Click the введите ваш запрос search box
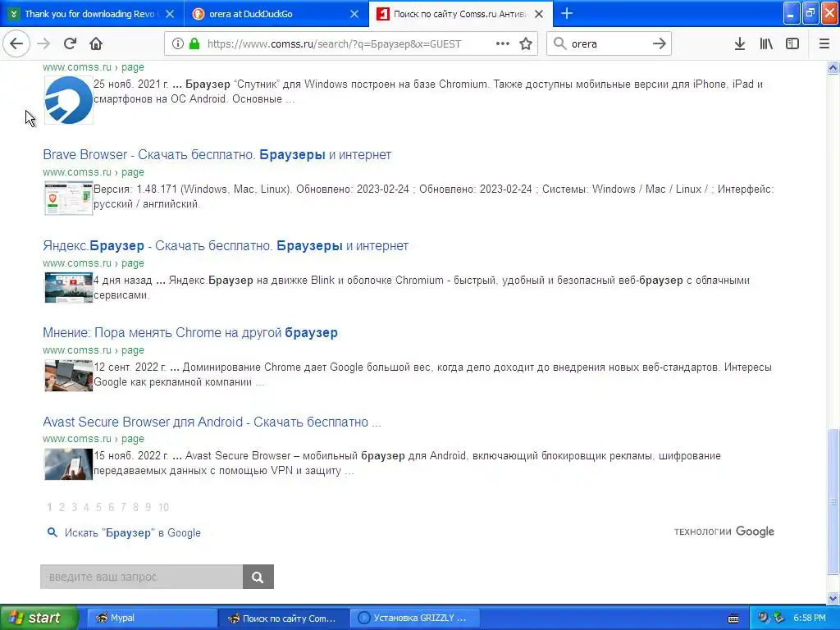Image resolution: width=840 pixels, height=630 pixels. coord(141,577)
